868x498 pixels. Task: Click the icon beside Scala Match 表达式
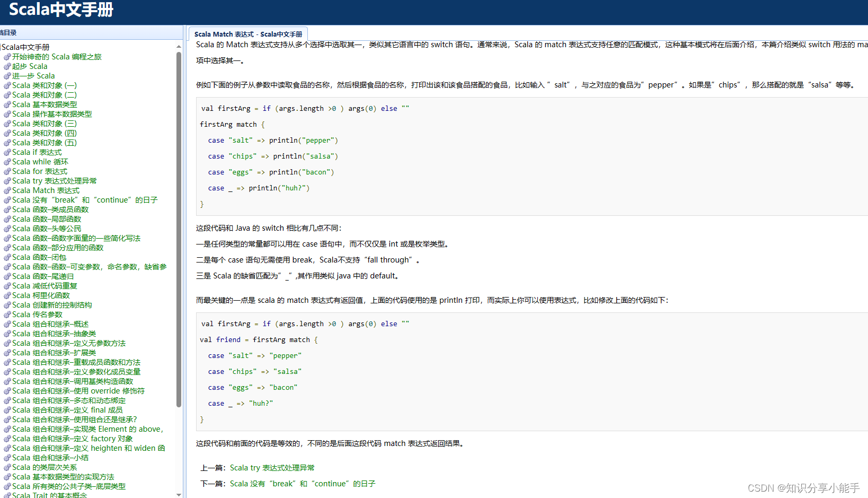7,190
